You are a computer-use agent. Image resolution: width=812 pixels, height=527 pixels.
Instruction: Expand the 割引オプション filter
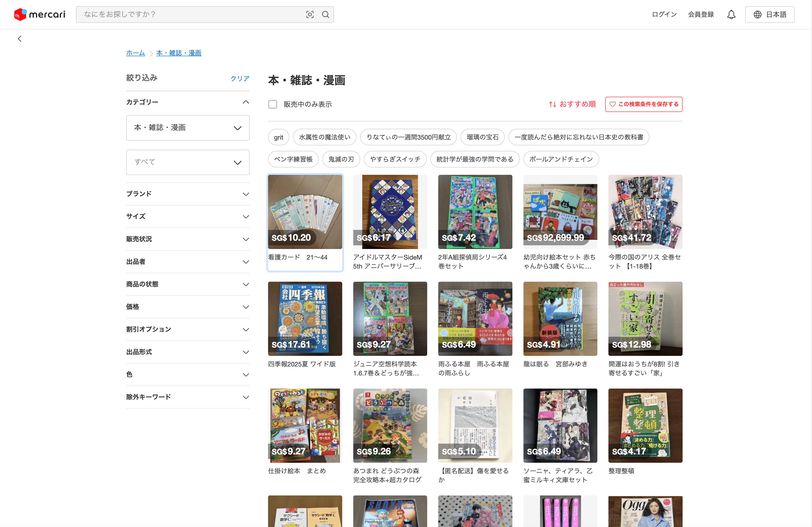tap(188, 329)
